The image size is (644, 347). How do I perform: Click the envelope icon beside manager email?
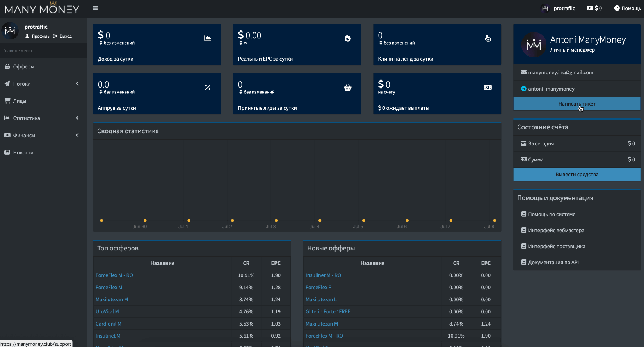point(524,72)
